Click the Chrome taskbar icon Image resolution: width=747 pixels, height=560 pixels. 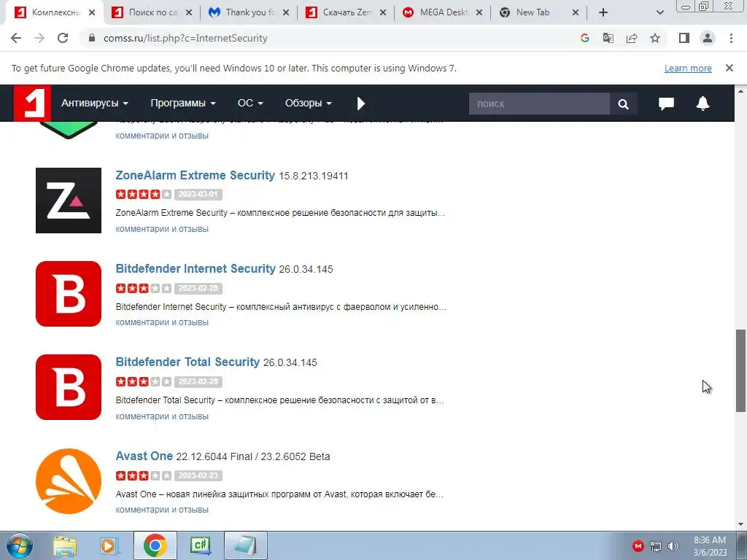pyautogui.click(x=155, y=545)
